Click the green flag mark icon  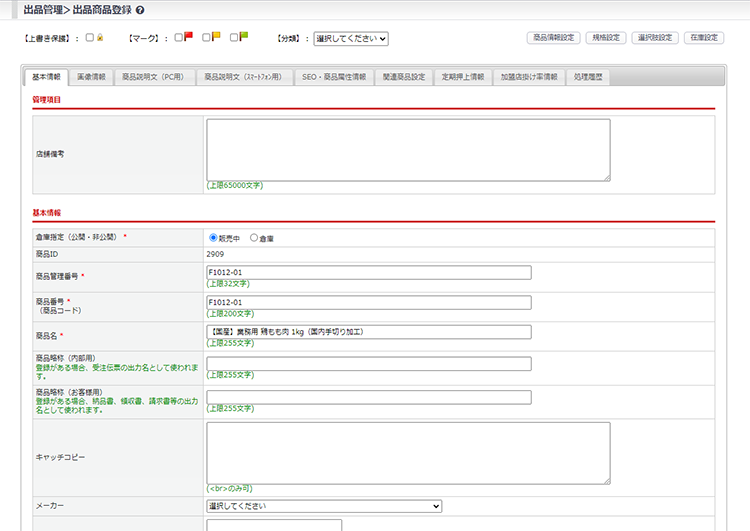coord(244,38)
